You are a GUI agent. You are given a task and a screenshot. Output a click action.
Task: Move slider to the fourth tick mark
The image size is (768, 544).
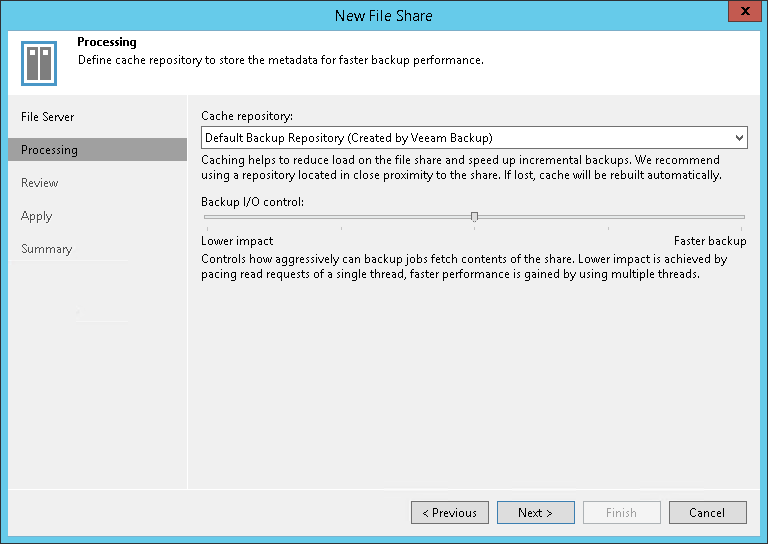pos(608,228)
